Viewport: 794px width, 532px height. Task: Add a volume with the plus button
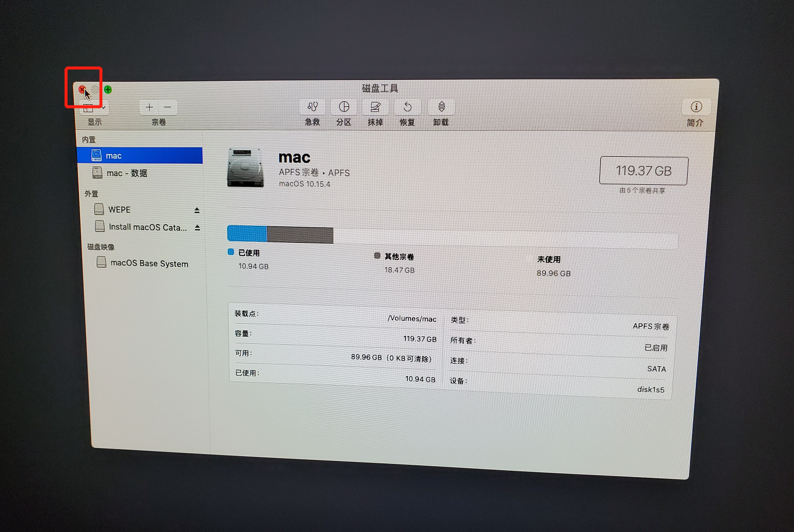149,107
